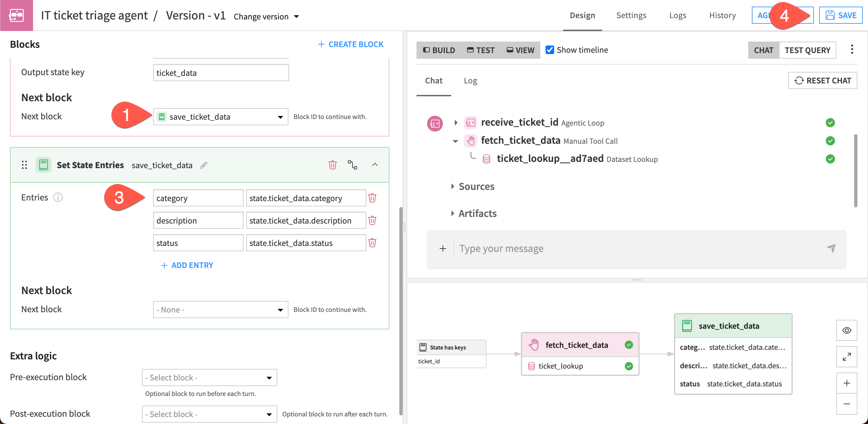Click ADD ENTRY
Screen dimensions: 868x424
point(187,265)
